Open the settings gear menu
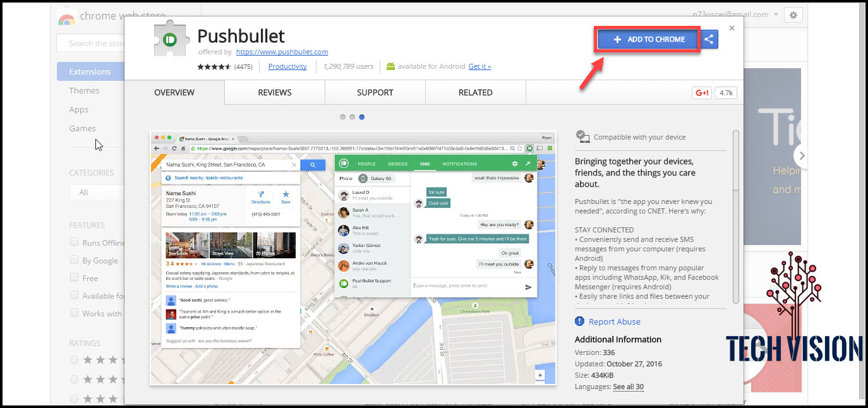 [793, 15]
